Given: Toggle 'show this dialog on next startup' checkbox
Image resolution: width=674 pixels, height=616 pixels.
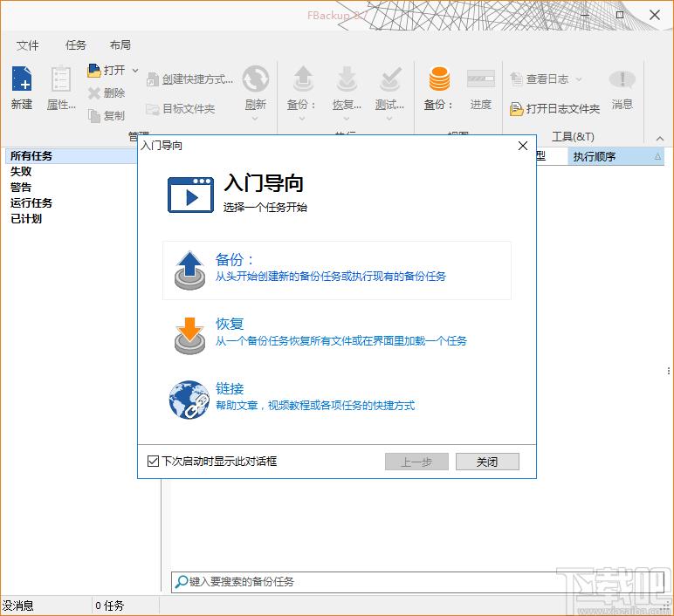Looking at the screenshot, I should tap(154, 462).
